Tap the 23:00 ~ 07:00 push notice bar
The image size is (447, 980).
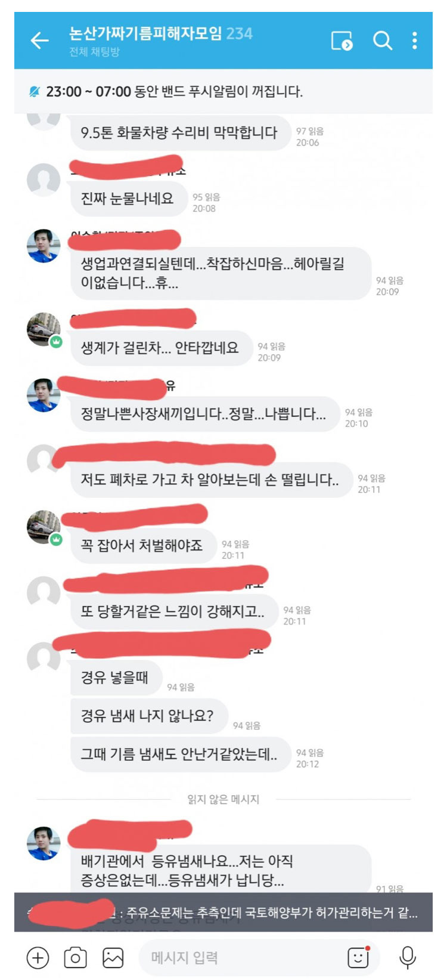(223, 91)
